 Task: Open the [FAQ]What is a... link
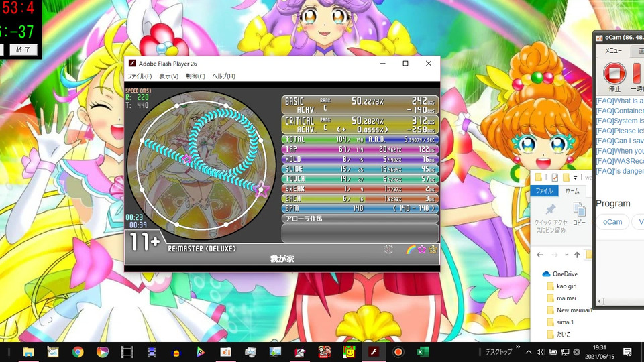[x=620, y=101]
